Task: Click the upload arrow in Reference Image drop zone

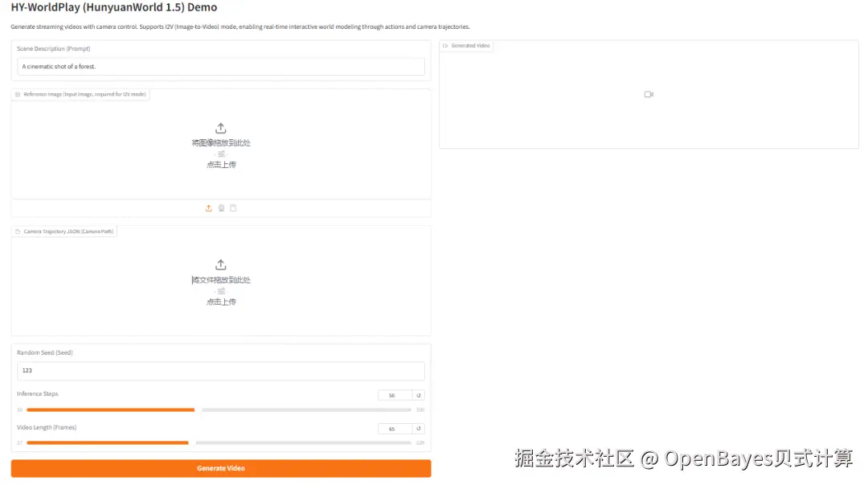Action: point(221,127)
